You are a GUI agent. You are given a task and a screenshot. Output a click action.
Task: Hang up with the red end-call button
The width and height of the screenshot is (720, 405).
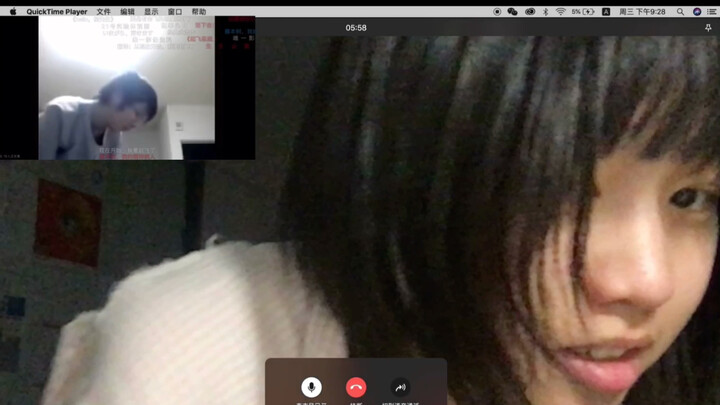coord(356,387)
